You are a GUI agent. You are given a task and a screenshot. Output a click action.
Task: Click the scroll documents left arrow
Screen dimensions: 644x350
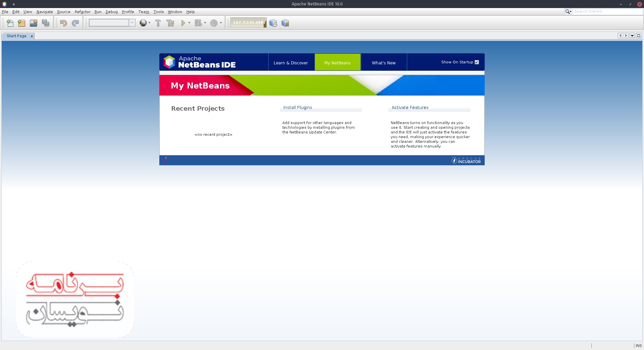[620, 36]
